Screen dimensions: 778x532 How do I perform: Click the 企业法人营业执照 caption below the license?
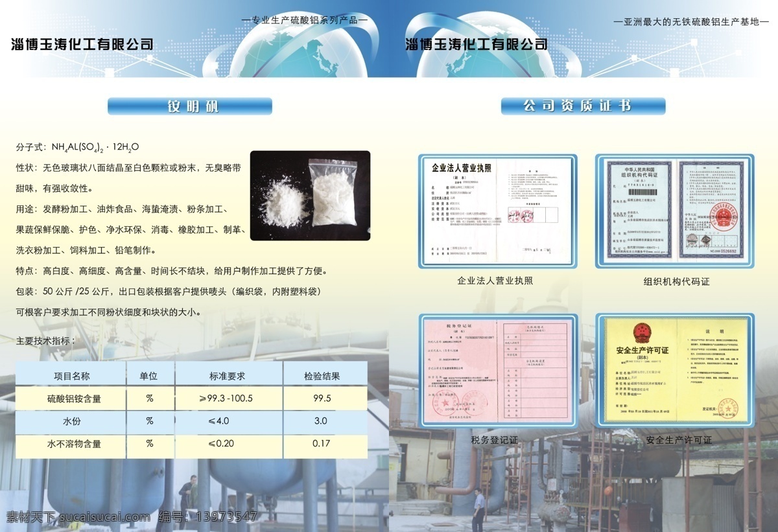point(495,281)
